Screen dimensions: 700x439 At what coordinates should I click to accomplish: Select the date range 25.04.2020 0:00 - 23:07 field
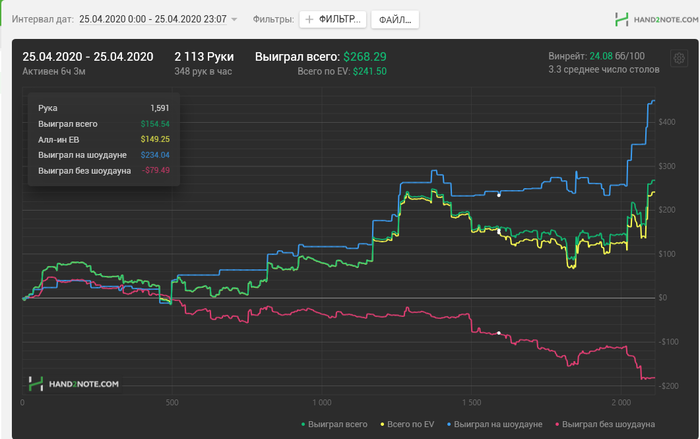point(153,19)
